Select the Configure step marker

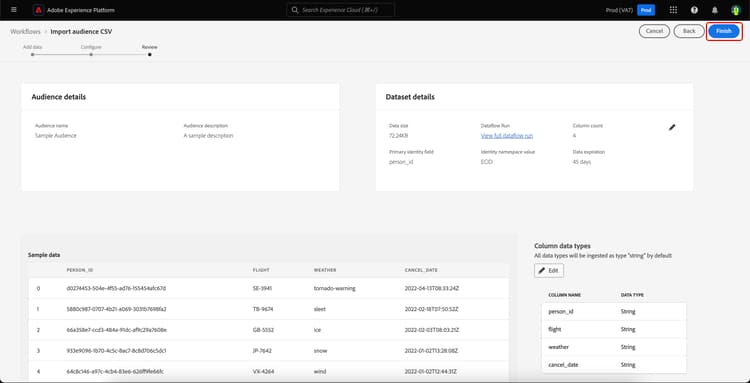[91, 55]
